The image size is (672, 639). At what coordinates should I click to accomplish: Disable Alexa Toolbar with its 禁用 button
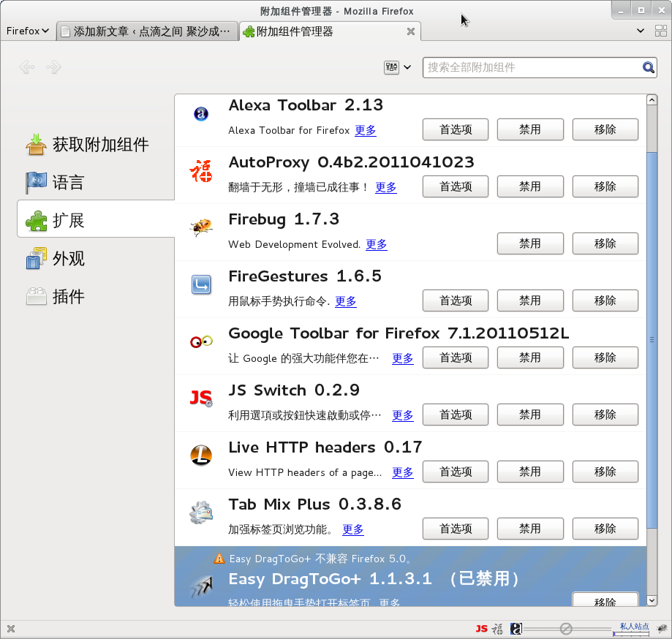(x=530, y=129)
